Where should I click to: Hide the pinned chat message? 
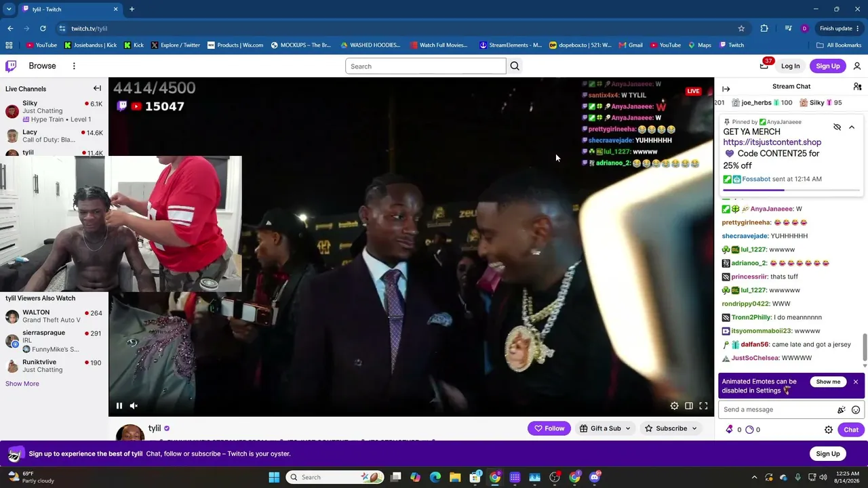[x=837, y=127]
